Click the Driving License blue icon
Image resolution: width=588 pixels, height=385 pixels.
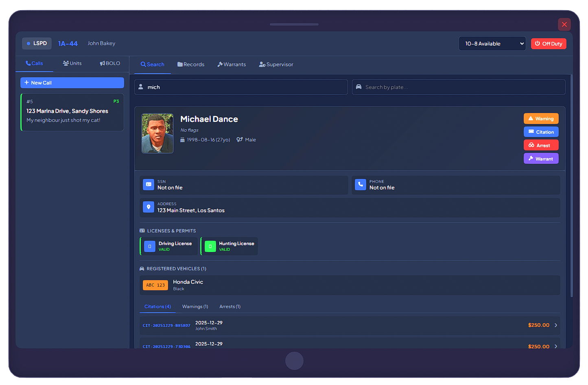point(150,246)
